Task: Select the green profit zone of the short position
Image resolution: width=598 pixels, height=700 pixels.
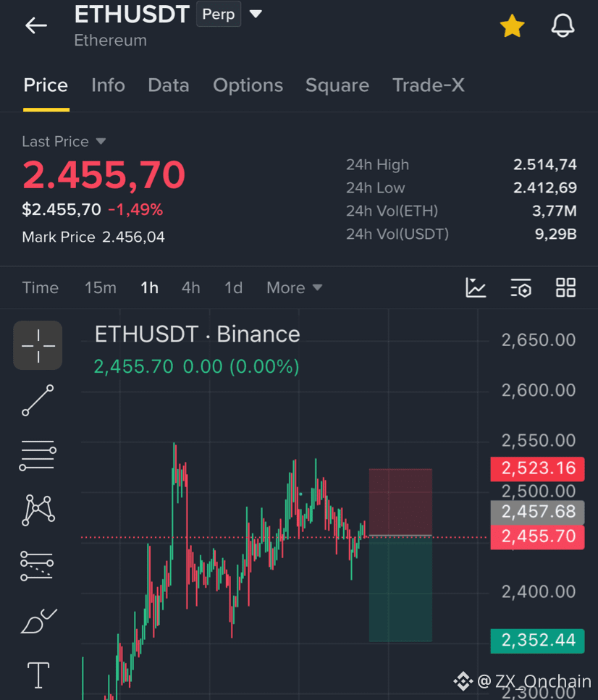Action: tap(400, 589)
